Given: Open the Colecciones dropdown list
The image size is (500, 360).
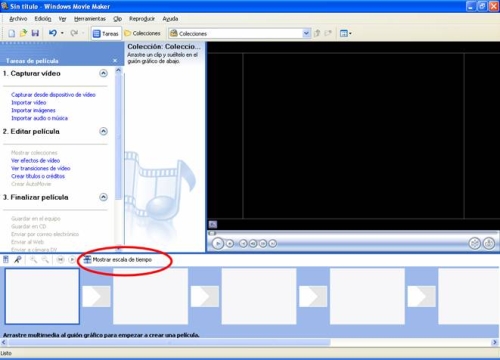Looking at the screenshot, I should tap(306, 33).
